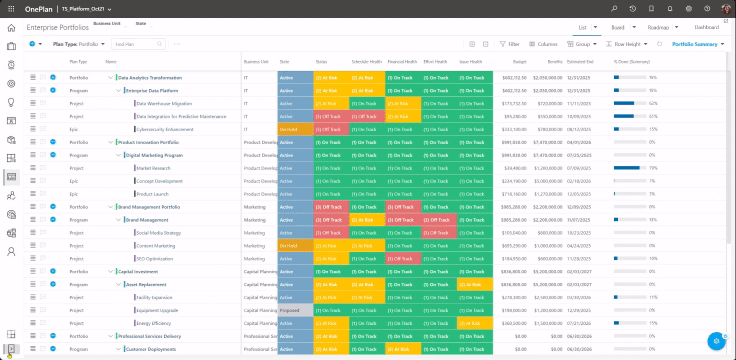
Task: Click the bottom-left expand sidebar arrow
Action: [11, 349]
